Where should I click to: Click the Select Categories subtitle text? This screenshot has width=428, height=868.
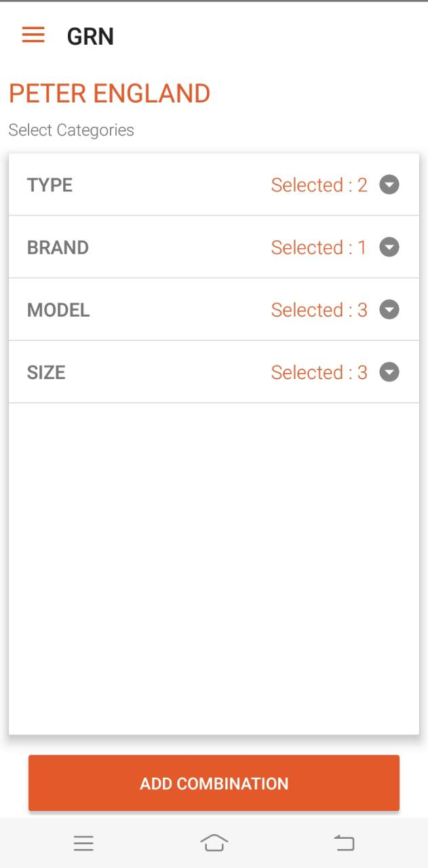tap(71, 130)
